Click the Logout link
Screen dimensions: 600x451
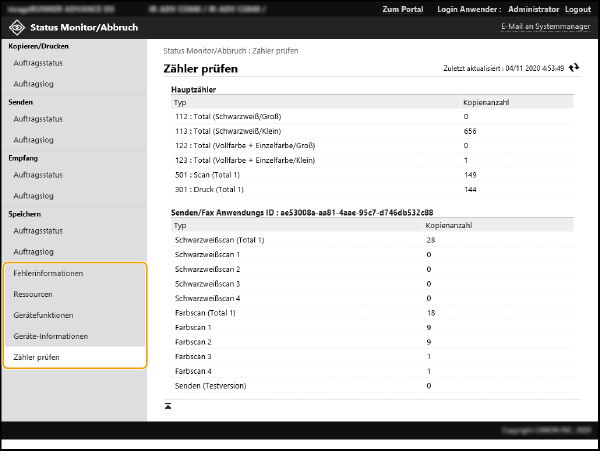point(578,9)
